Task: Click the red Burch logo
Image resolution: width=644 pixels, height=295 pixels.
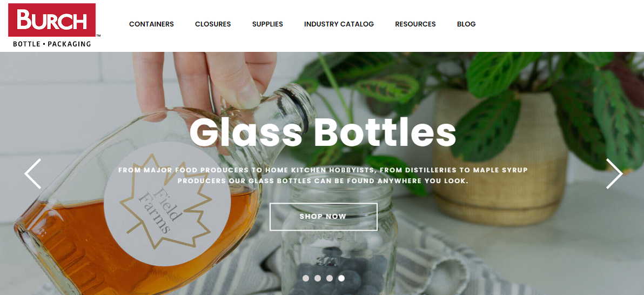Action: tap(52, 20)
